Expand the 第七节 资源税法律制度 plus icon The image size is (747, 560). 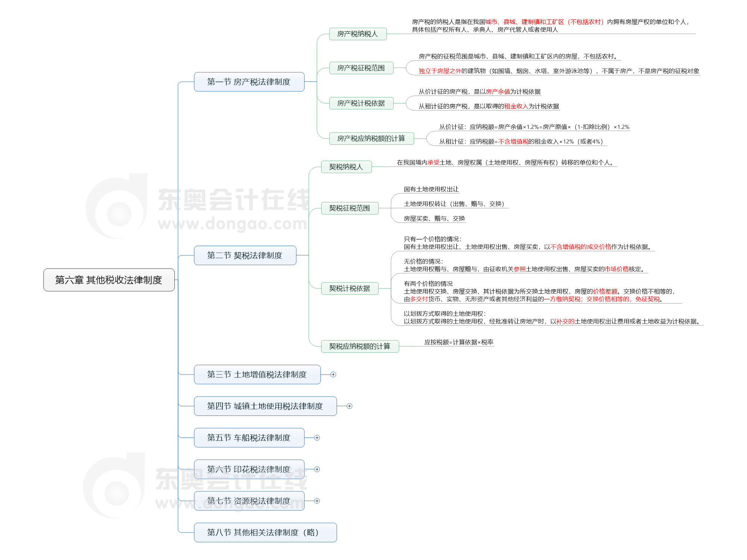tap(317, 501)
